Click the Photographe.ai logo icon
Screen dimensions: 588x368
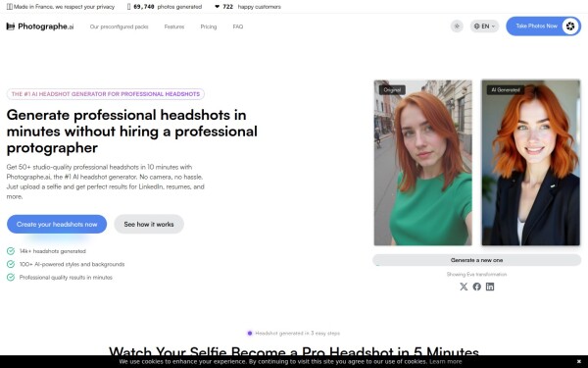(11, 26)
